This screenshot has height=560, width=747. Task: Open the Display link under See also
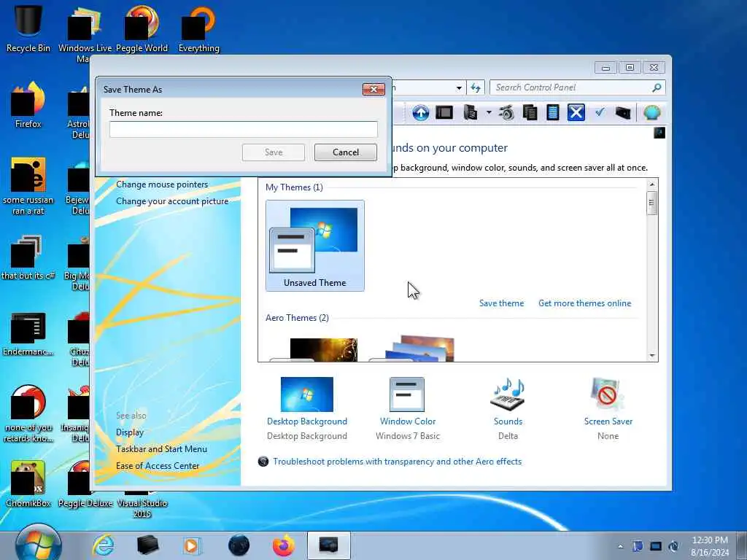point(130,432)
